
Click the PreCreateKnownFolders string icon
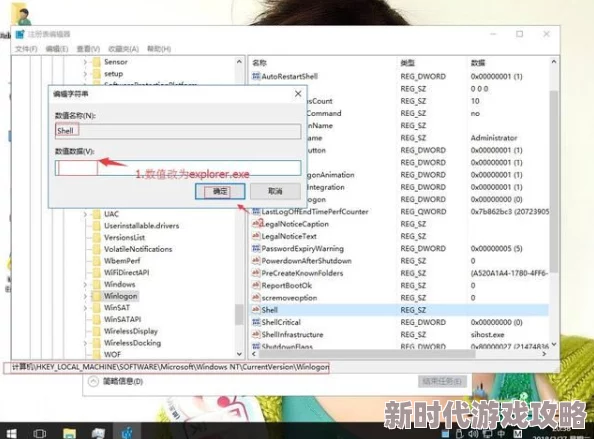pyautogui.click(x=256, y=273)
